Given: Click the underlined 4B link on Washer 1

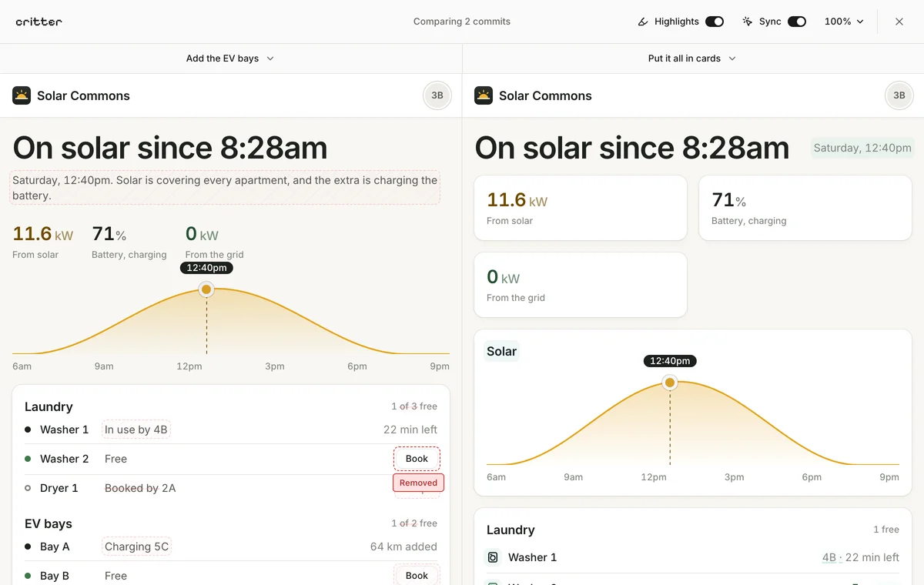Looking at the screenshot, I should pos(829,557).
